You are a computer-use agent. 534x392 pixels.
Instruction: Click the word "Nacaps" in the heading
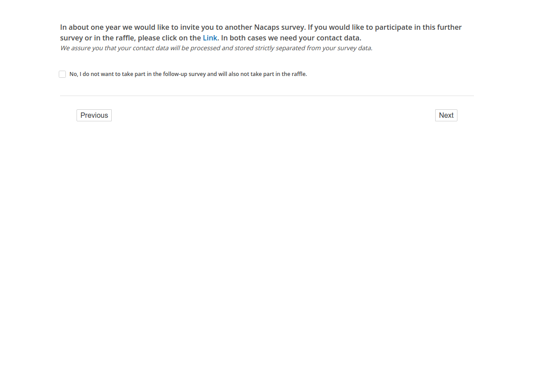[x=267, y=28]
